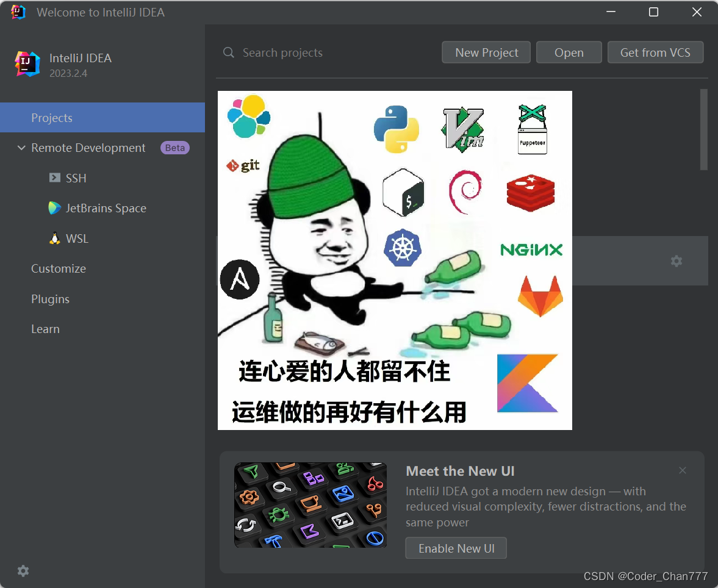718x588 pixels.
Task: Open JetBrains Space option
Action: 106,209
